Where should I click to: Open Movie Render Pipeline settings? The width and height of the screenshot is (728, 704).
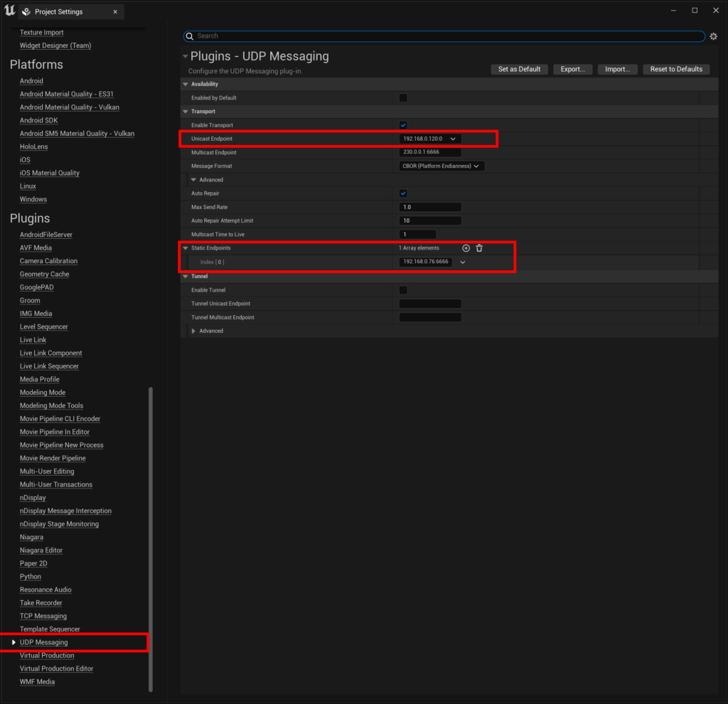tap(53, 459)
